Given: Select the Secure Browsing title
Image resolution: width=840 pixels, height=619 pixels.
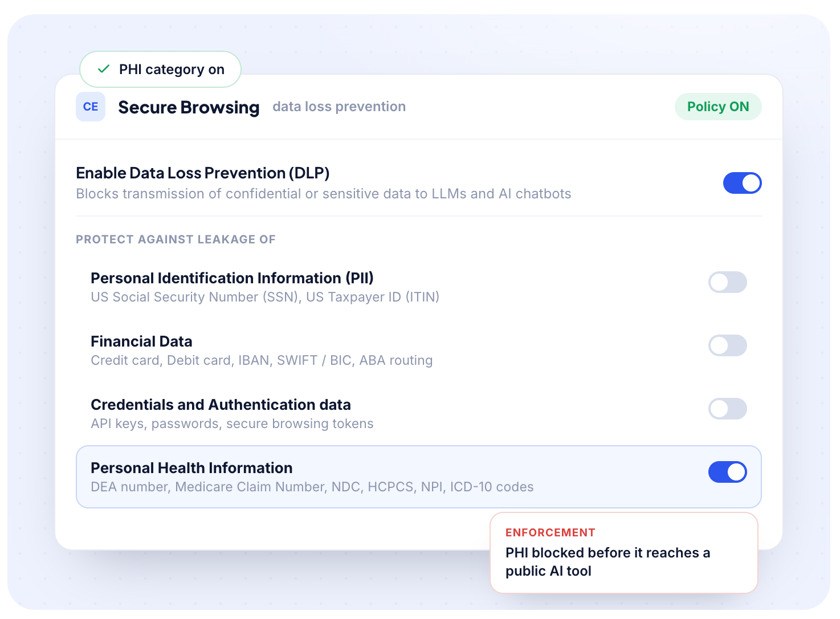Looking at the screenshot, I should [x=189, y=107].
